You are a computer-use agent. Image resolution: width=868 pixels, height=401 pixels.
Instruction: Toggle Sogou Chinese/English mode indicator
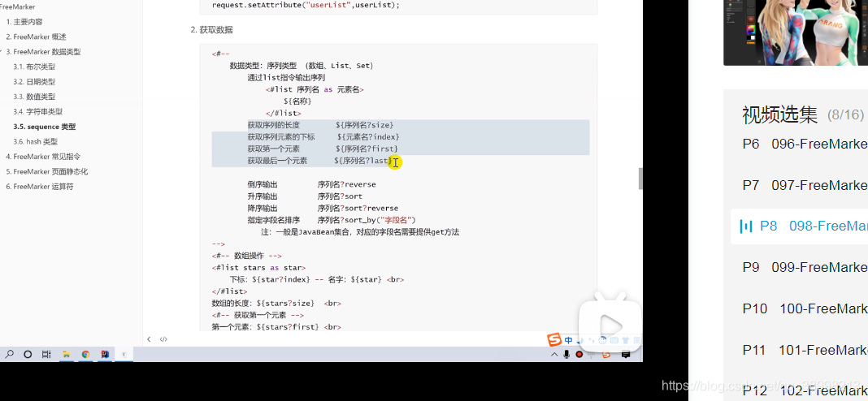[x=569, y=340]
